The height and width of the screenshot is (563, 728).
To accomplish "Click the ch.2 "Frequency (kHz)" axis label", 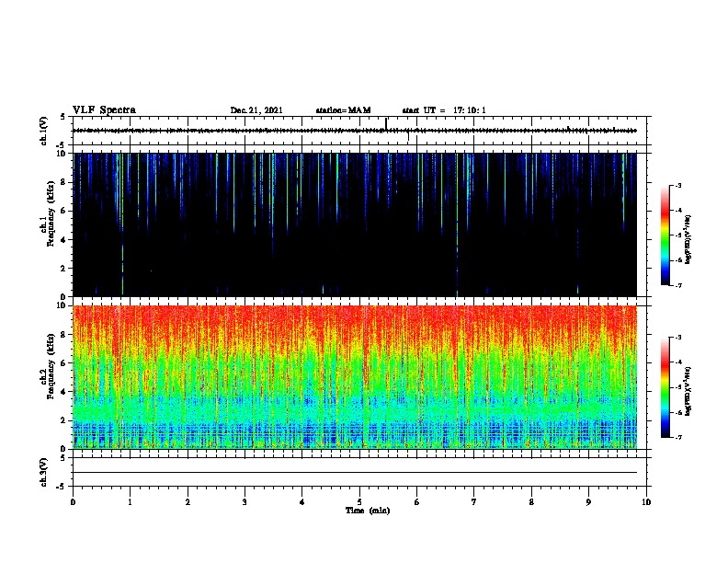I will [51, 366].
